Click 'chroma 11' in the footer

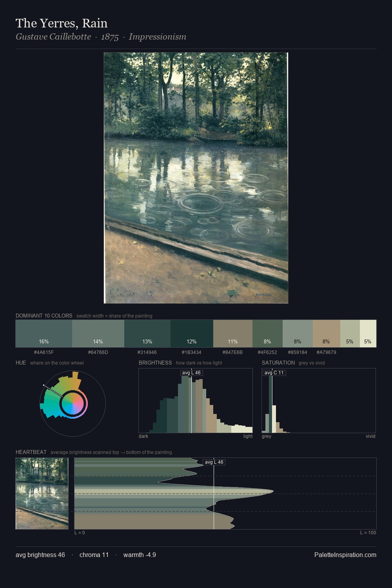point(94,555)
